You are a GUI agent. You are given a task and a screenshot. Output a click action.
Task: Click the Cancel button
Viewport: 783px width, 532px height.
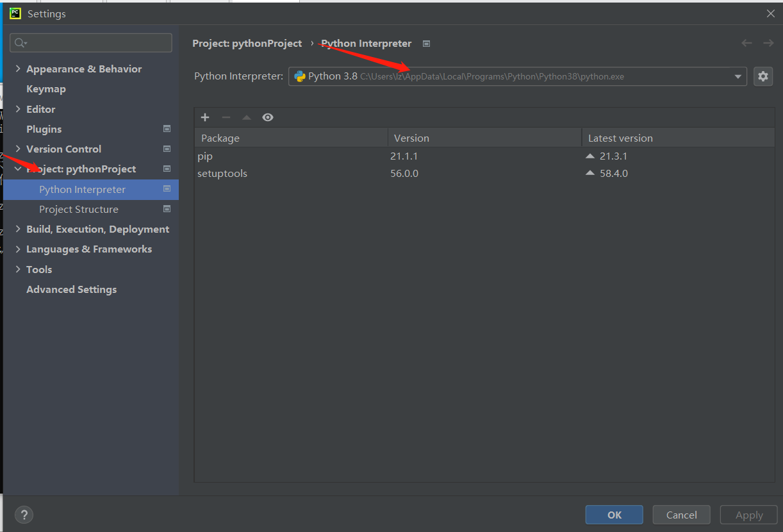[x=682, y=515]
